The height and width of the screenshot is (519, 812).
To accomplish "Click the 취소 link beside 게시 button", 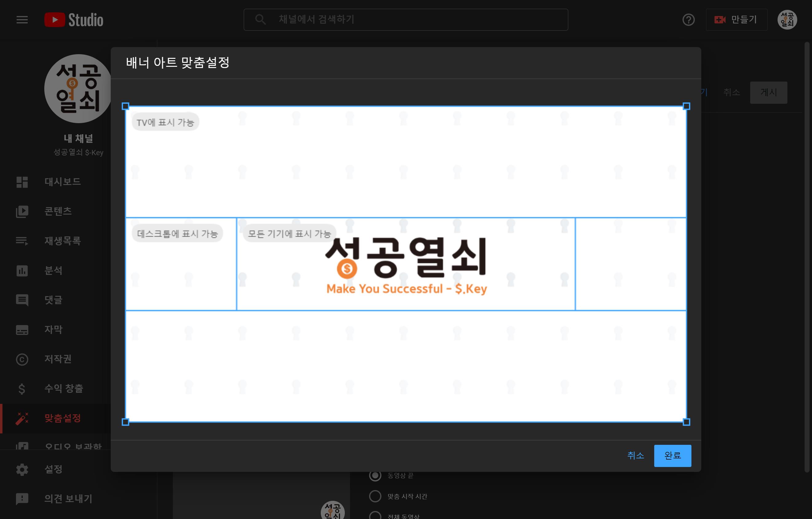I will 731,92.
